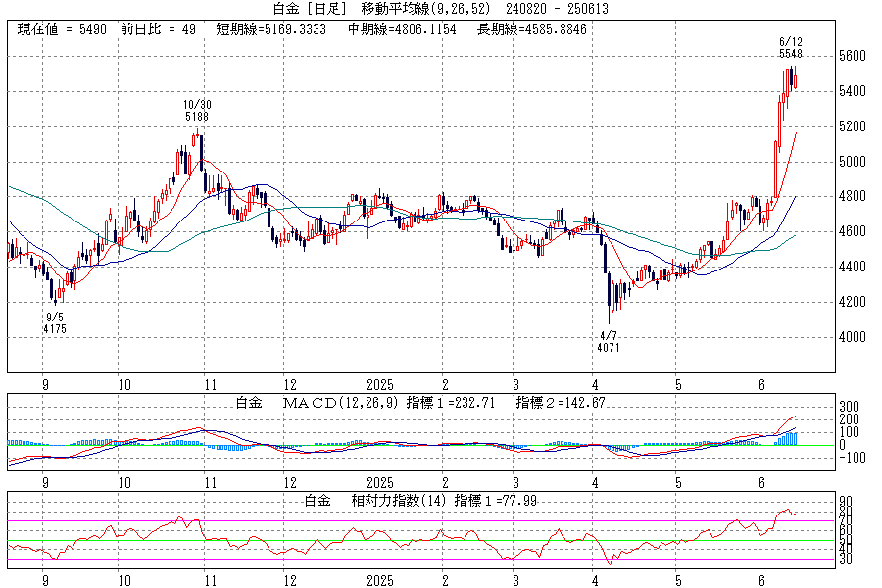Click the 6/12 high label of 5548
Screen dimensions: 882x588
(x=791, y=48)
